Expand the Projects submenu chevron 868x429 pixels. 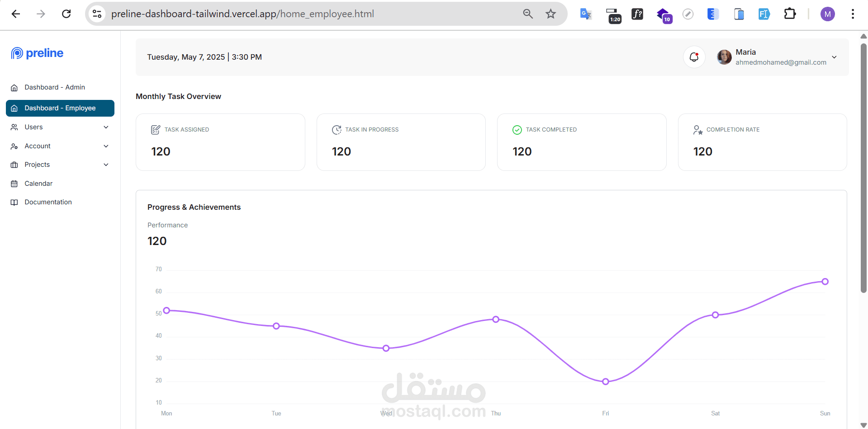pyautogui.click(x=106, y=165)
